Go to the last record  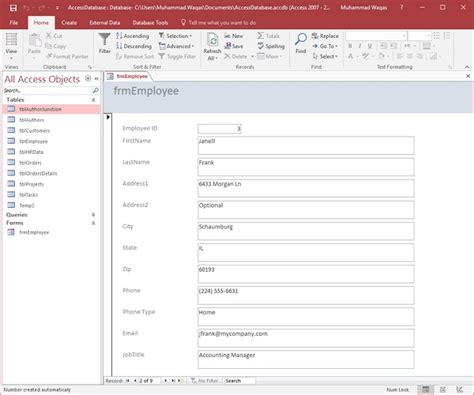point(173,380)
